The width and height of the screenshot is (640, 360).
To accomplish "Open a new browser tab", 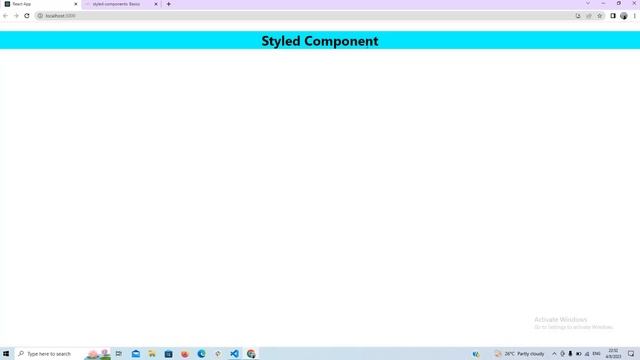I will [169, 4].
